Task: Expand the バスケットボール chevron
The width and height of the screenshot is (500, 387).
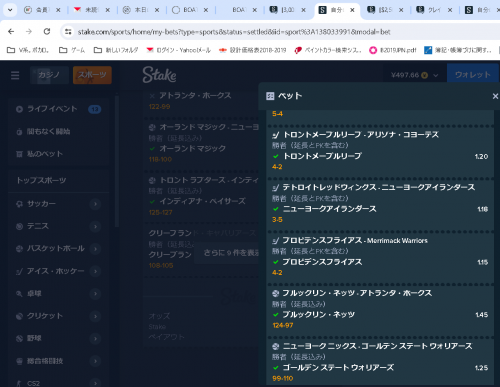Action: coord(95,249)
